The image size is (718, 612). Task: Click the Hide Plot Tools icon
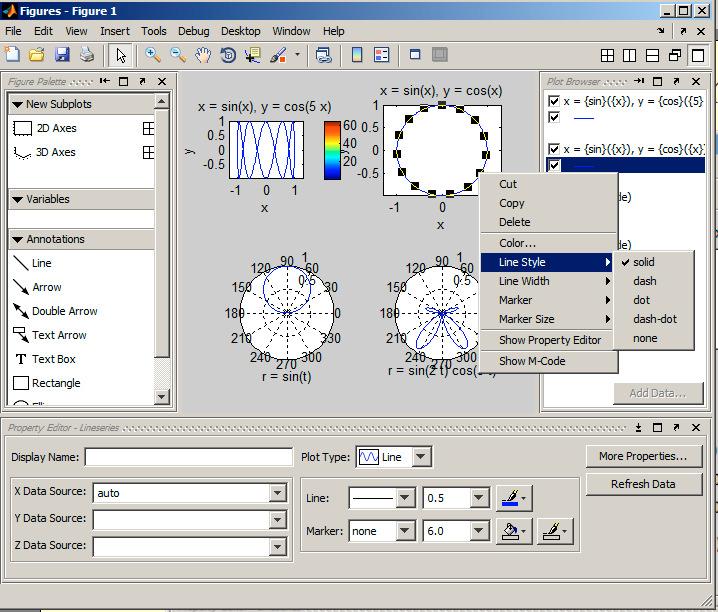[415, 55]
